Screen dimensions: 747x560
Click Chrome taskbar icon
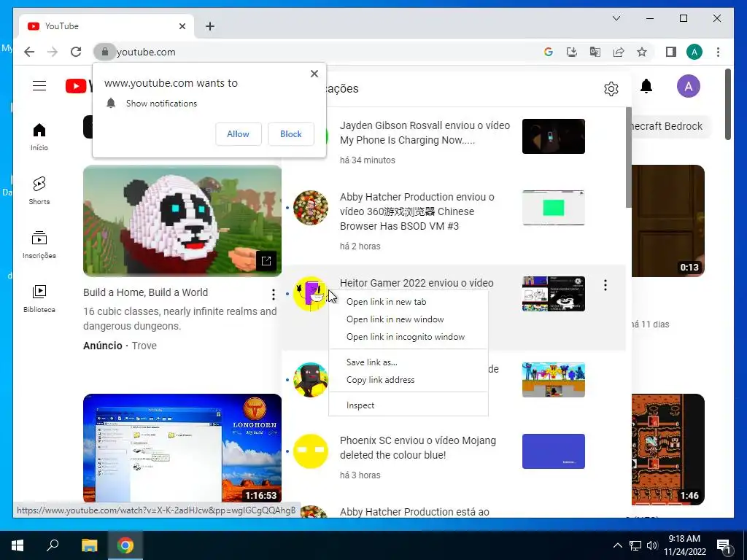[125, 545]
